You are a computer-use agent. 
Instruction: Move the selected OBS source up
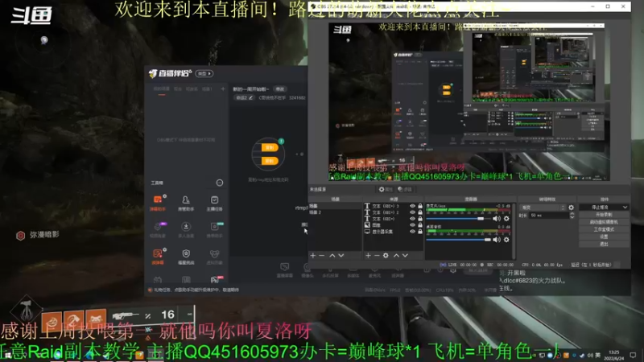pyautogui.click(x=396, y=255)
